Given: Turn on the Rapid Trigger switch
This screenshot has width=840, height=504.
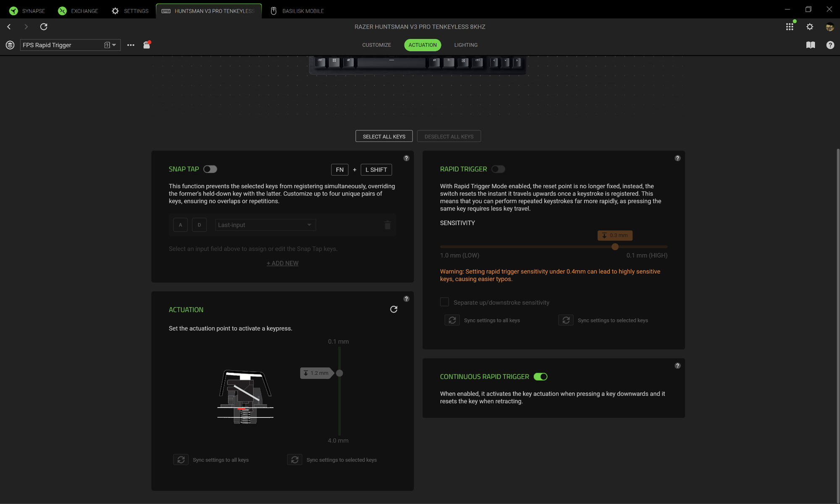Looking at the screenshot, I should 498,169.
